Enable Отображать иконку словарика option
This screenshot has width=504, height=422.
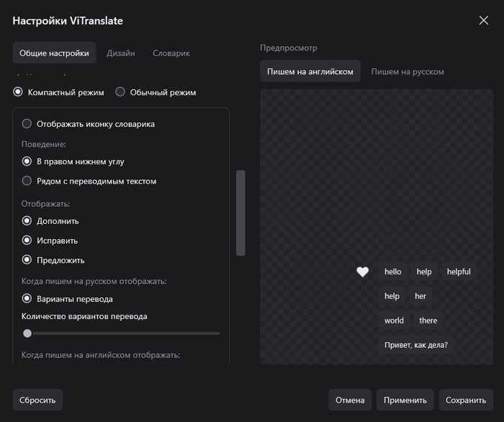[27, 124]
